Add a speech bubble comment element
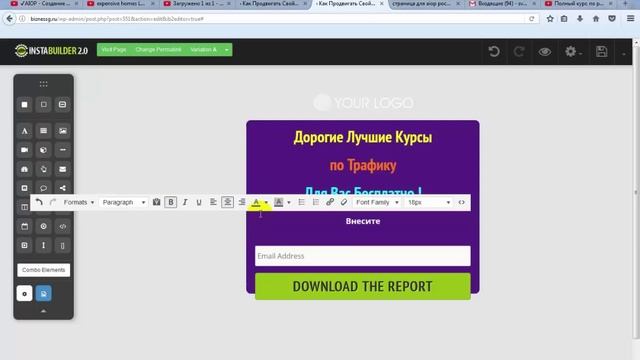The width and height of the screenshot is (640, 360). tap(43, 188)
